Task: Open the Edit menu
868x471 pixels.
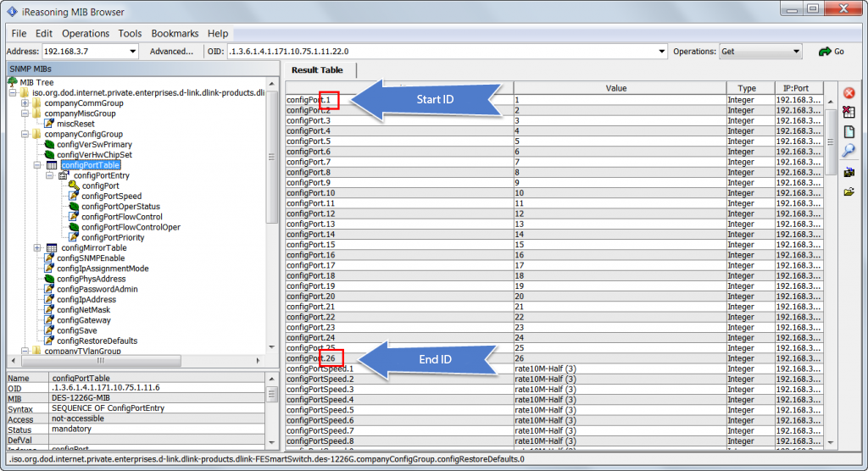Action: 44,33
